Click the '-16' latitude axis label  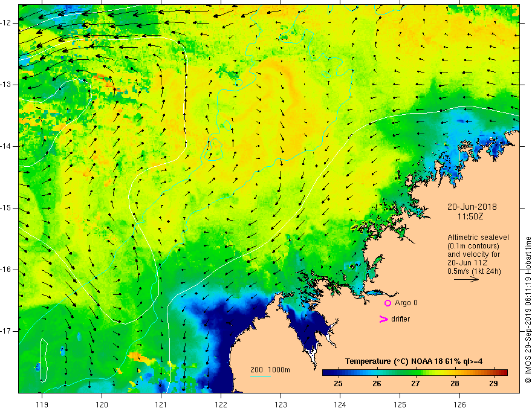7,270
